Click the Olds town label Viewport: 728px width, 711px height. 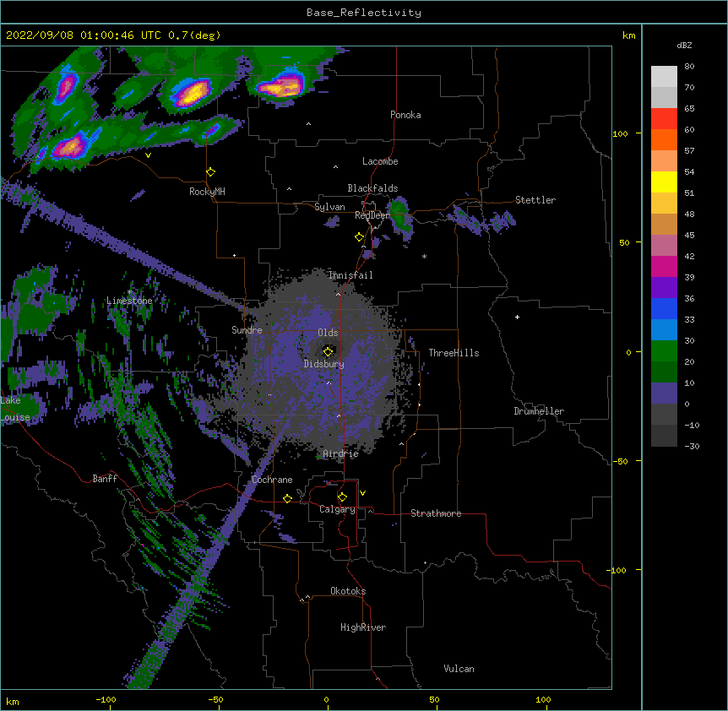(328, 333)
